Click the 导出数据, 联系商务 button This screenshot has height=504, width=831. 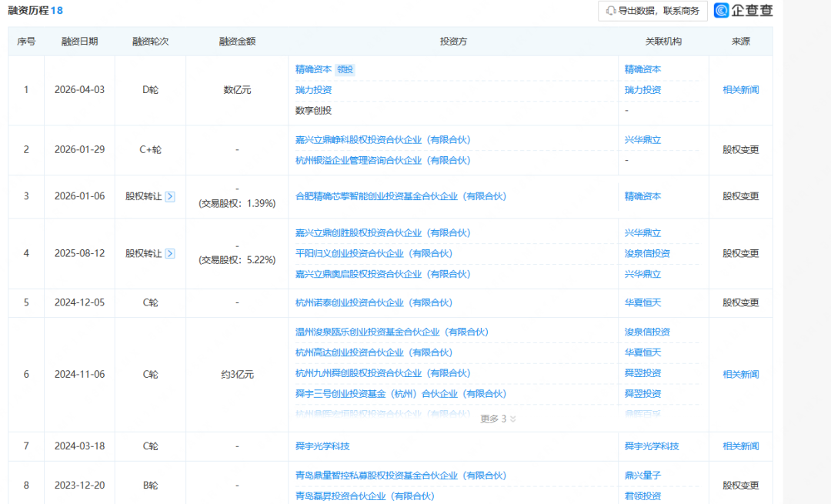point(652,11)
